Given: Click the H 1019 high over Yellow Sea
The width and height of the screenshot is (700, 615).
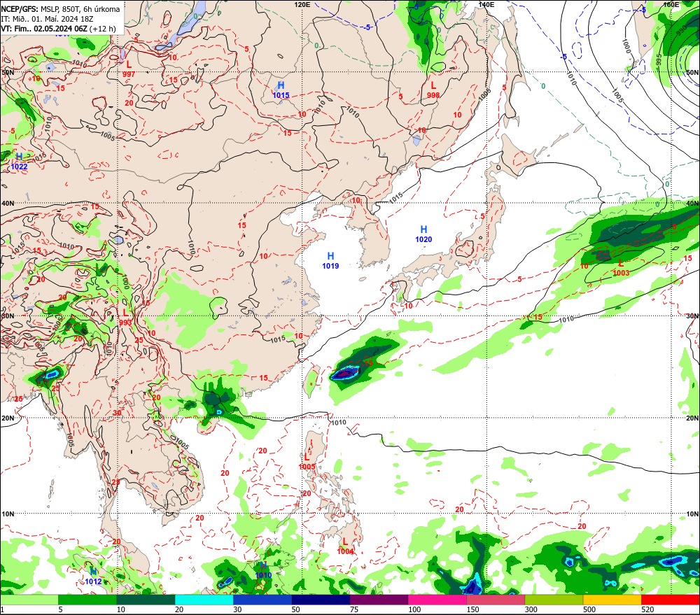Looking at the screenshot, I should pyautogui.click(x=330, y=261).
